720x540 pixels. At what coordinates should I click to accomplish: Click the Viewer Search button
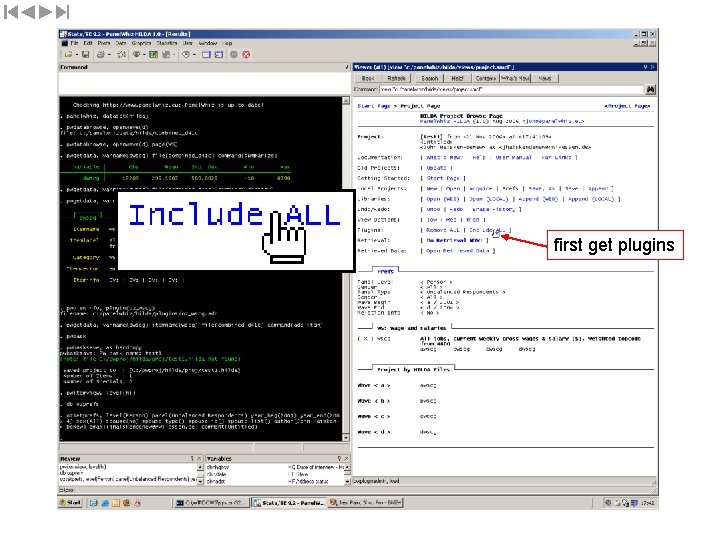429,79
